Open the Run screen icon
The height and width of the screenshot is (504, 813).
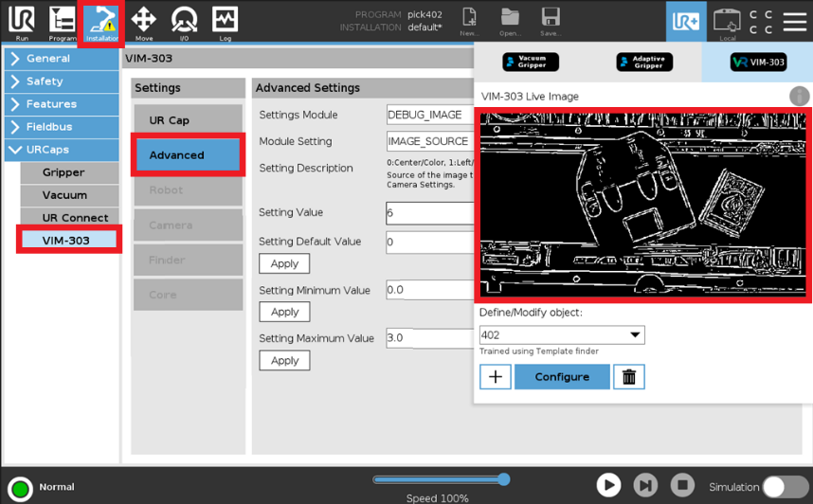click(22, 22)
